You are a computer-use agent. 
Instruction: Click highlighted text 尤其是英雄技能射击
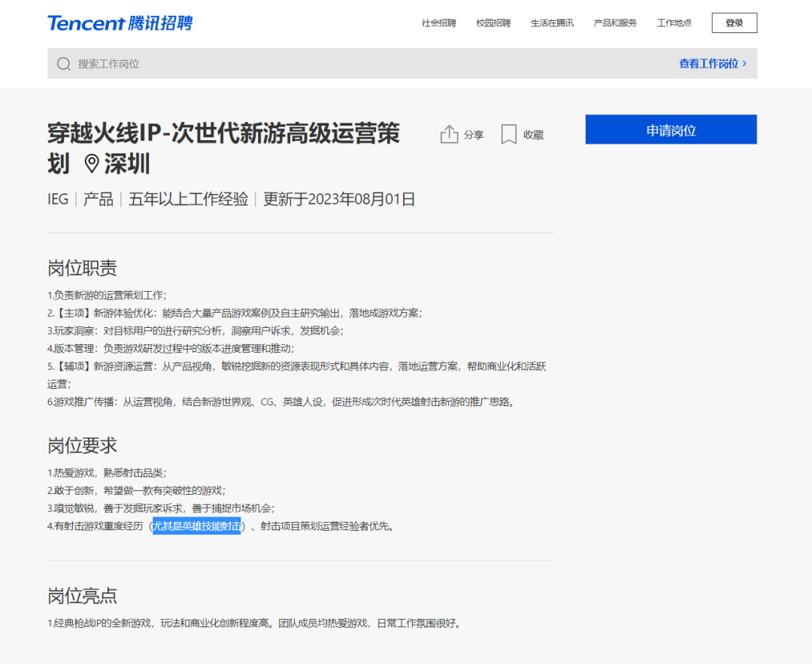pos(197,526)
